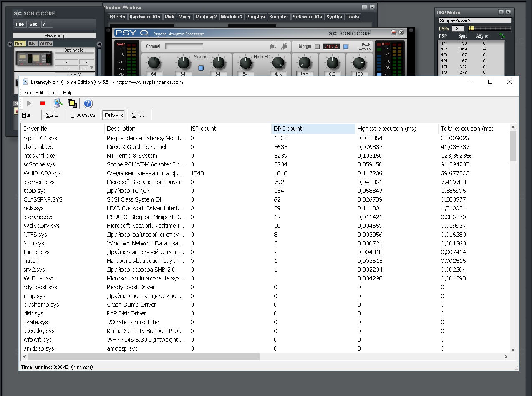This screenshot has height=396, width=532.
Task: Switch to the Stats tab
Action: pyautogui.click(x=53, y=115)
